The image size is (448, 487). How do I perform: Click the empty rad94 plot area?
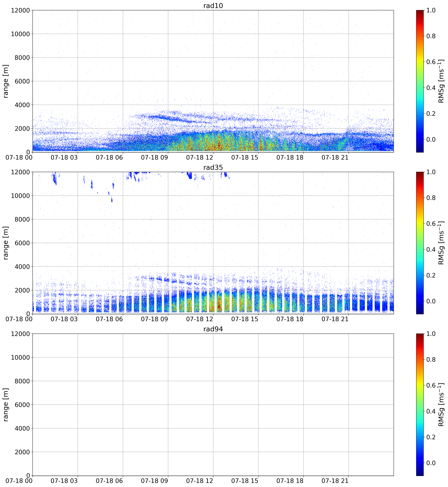click(x=213, y=405)
